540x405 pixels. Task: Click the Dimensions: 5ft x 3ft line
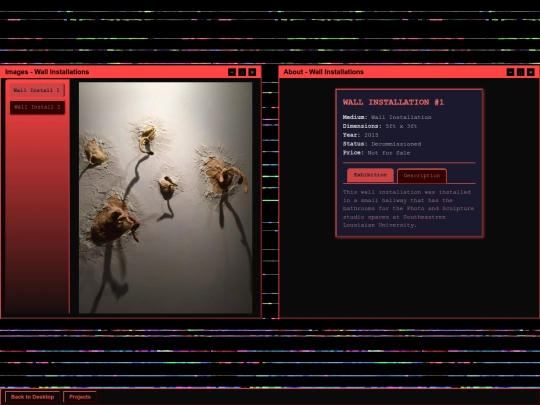(x=380, y=126)
